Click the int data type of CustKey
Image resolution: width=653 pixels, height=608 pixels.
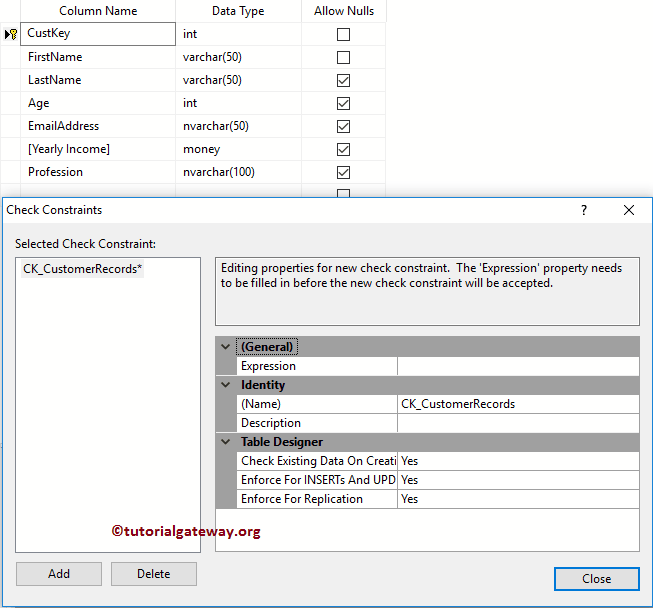pos(239,34)
